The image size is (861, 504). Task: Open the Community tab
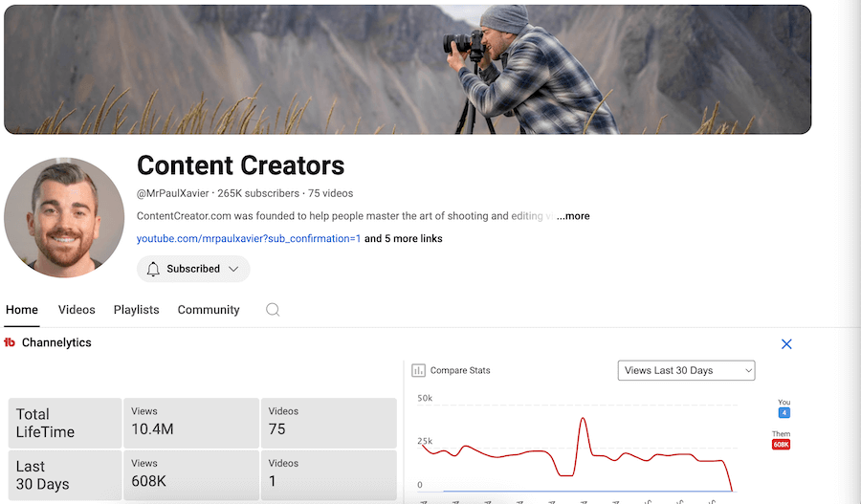tap(209, 310)
